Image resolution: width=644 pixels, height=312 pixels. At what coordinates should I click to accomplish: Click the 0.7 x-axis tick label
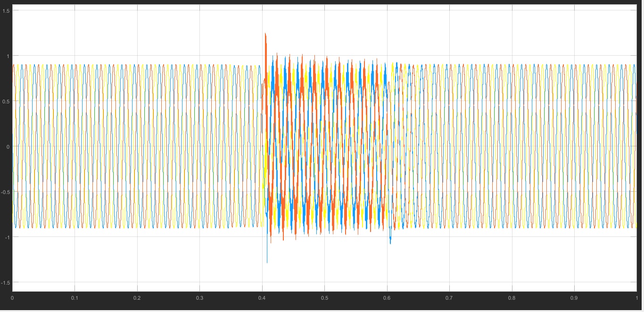pyautogui.click(x=449, y=298)
